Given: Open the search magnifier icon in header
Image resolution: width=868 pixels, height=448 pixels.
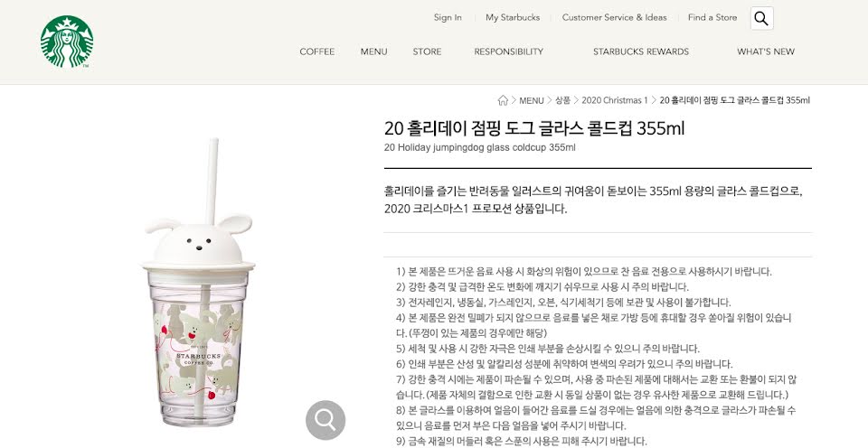Looking at the screenshot, I should (761, 18).
